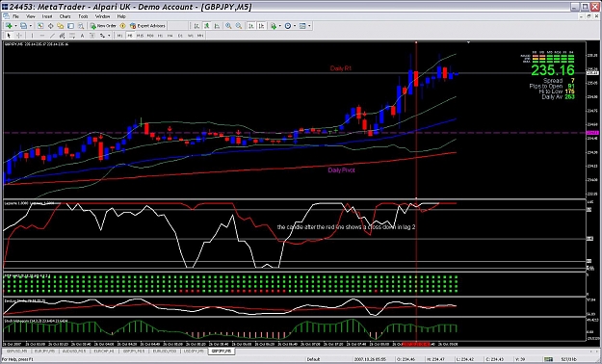Select the Fibonacci Retracement tool
This screenshot has height=364, width=602.
tap(72, 36)
